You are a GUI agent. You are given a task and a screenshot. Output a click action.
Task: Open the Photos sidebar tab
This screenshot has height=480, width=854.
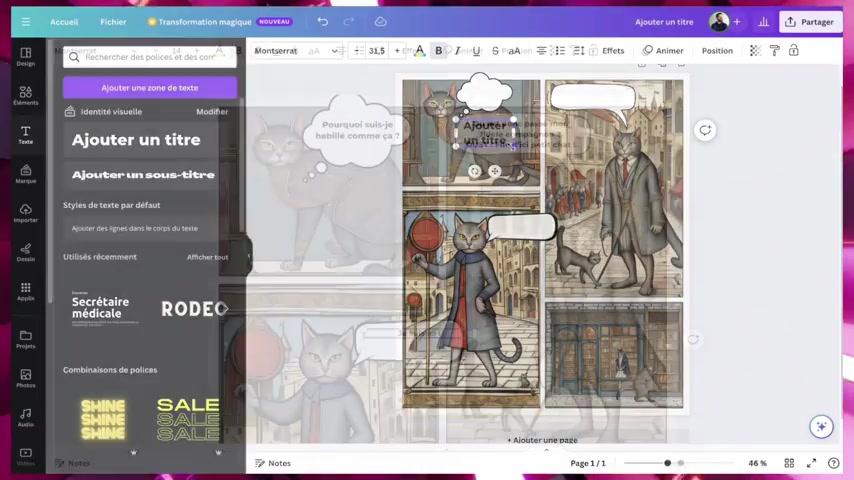[26, 378]
